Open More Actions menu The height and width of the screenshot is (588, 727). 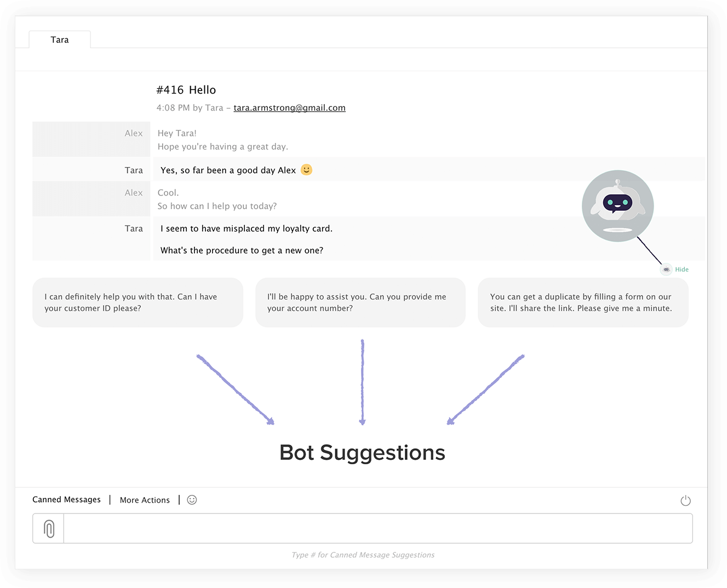click(145, 500)
